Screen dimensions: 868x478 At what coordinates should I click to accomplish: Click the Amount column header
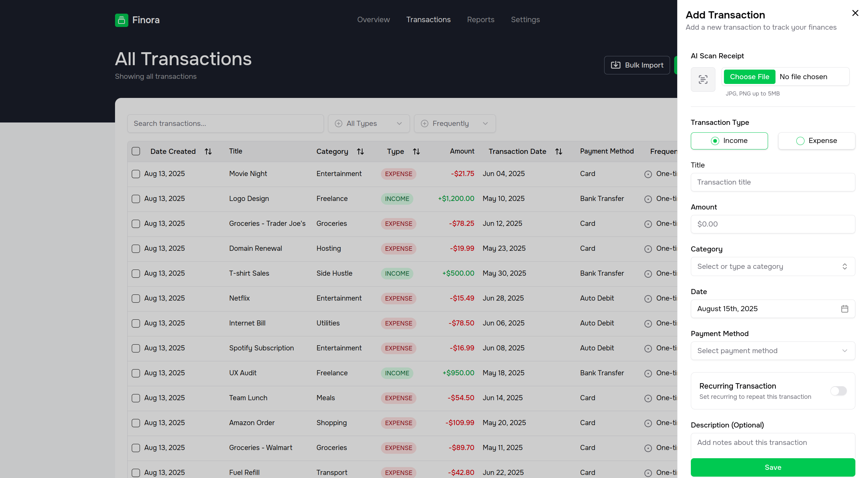(462, 151)
